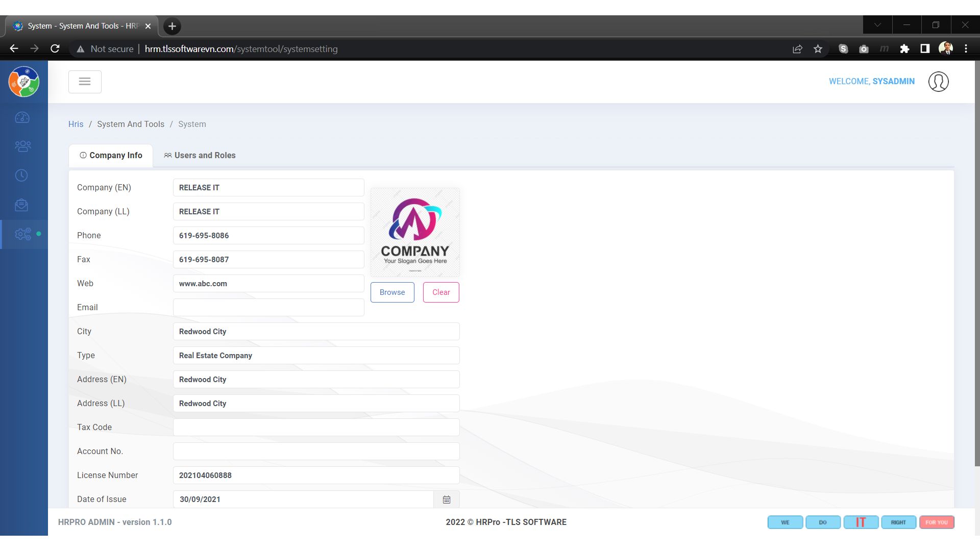
Task: Click Browse to upload logo
Action: 392,292
